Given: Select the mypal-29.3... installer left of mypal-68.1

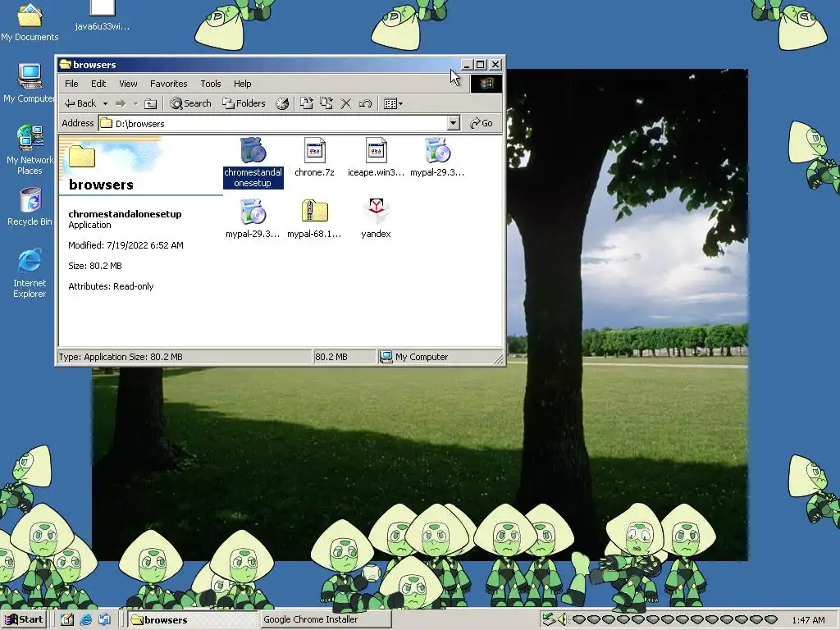Looking at the screenshot, I should (x=253, y=218).
